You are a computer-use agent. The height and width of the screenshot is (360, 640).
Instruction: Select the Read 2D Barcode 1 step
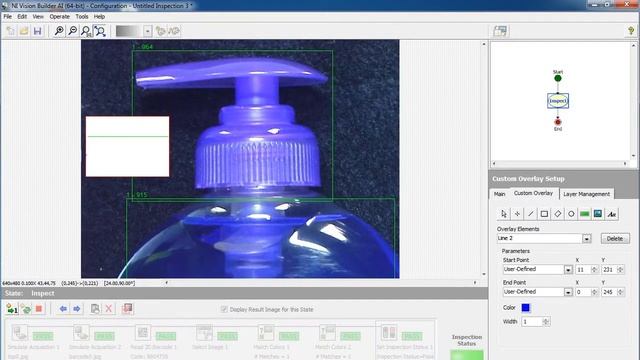(x=154, y=341)
